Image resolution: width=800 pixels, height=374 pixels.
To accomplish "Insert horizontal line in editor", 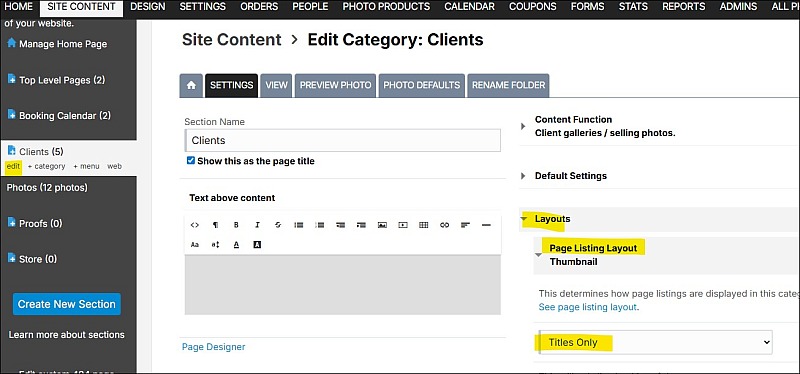I will click(486, 225).
